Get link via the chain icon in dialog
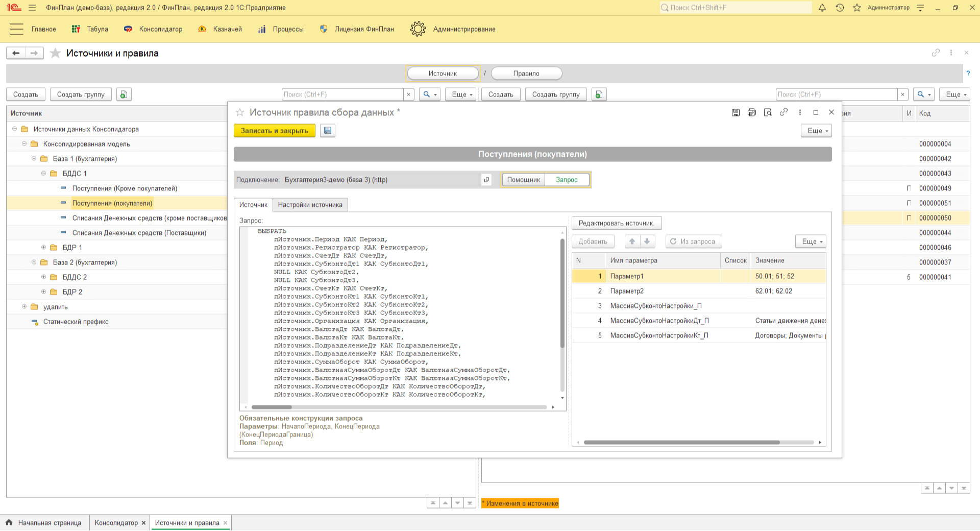 pyautogui.click(x=783, y=112)
